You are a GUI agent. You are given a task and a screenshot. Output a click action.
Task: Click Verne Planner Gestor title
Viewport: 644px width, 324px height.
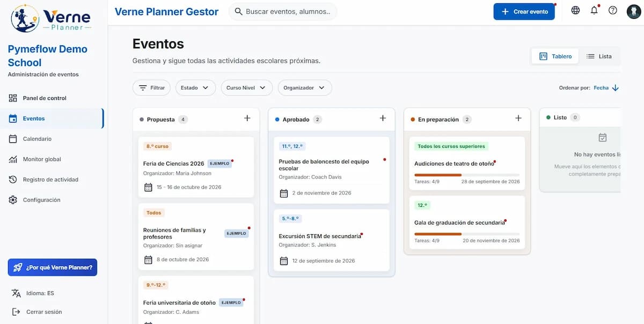click(x=167, y=11)
